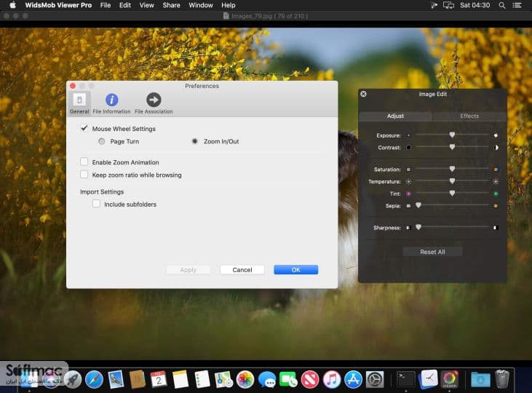This screenshot has height=393, width=532.
Task: Click the AirPlay display menu bar icon
Action: [448, 5]
